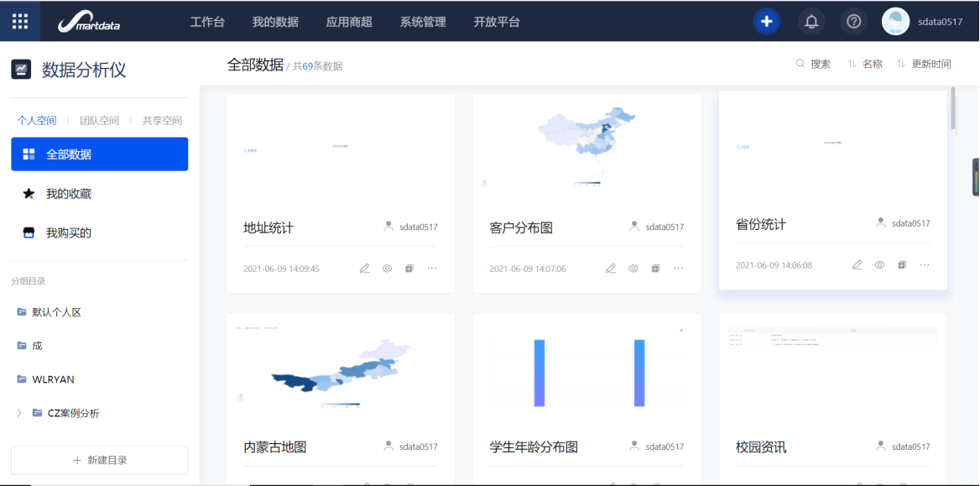
Task: Go to 我的收藏
Action: [69, 194]
